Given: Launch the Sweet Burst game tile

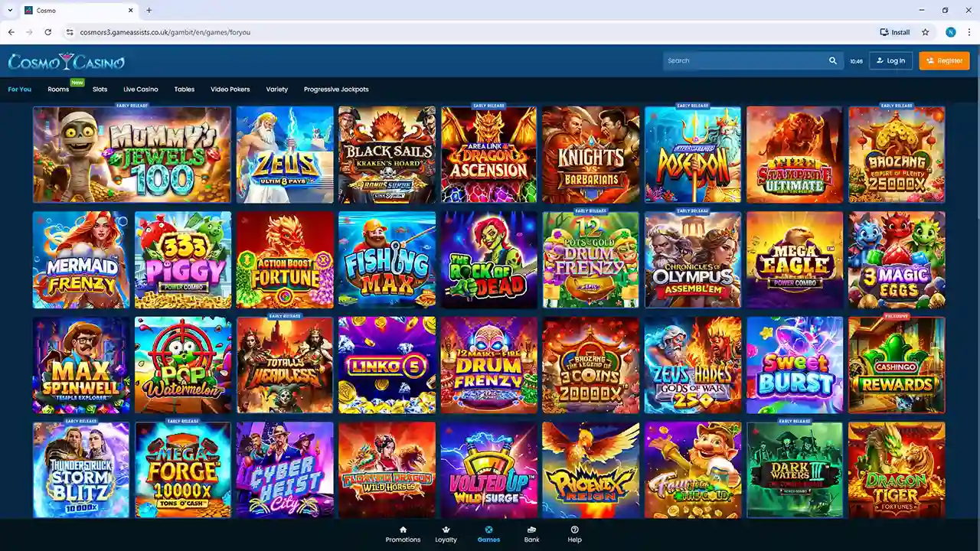Looking at the screenshot, I should pos(794,365).
